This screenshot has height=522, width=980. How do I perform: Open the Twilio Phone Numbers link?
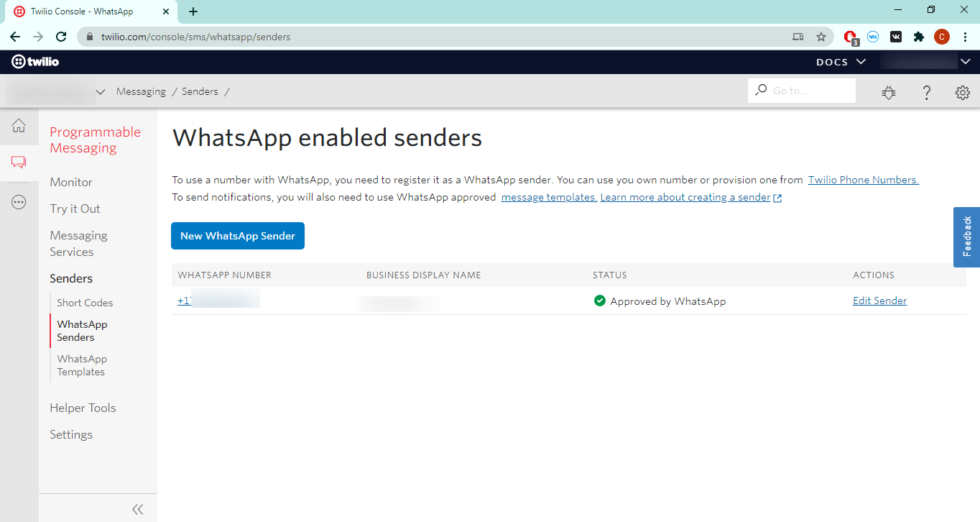[864, 180]
